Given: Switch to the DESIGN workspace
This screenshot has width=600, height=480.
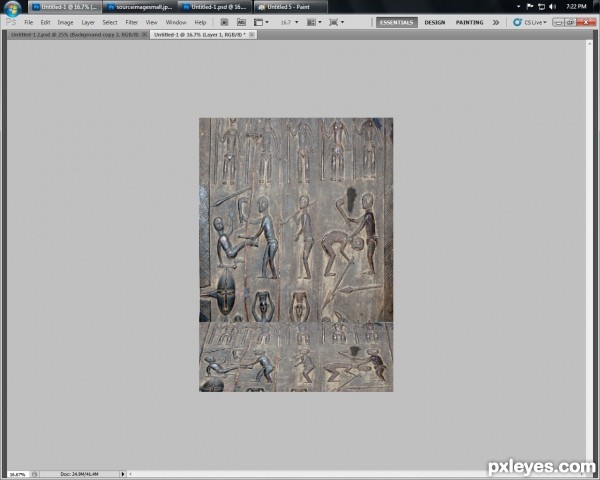Looking at the screenshot, I should coord(435,22).
